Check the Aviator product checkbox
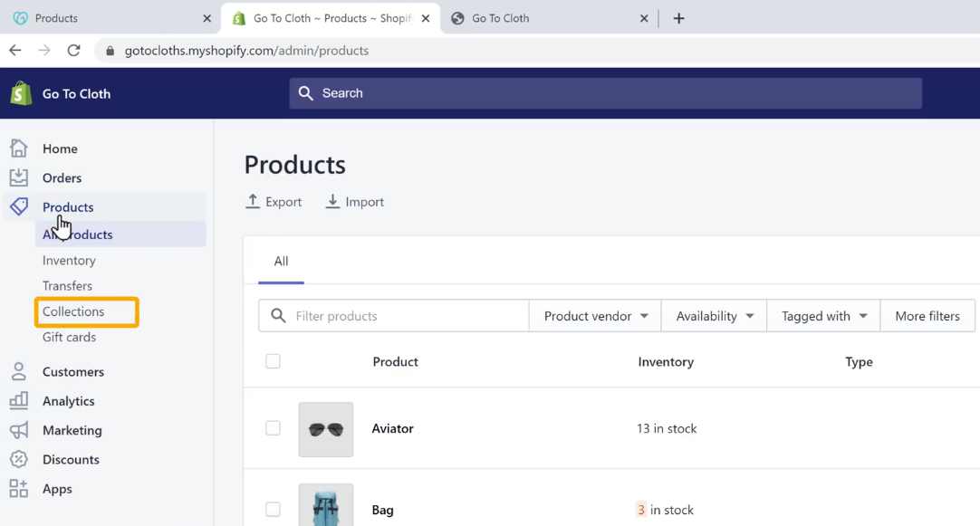The width and height of the screenshot is (980, 526). pos(274,428)
